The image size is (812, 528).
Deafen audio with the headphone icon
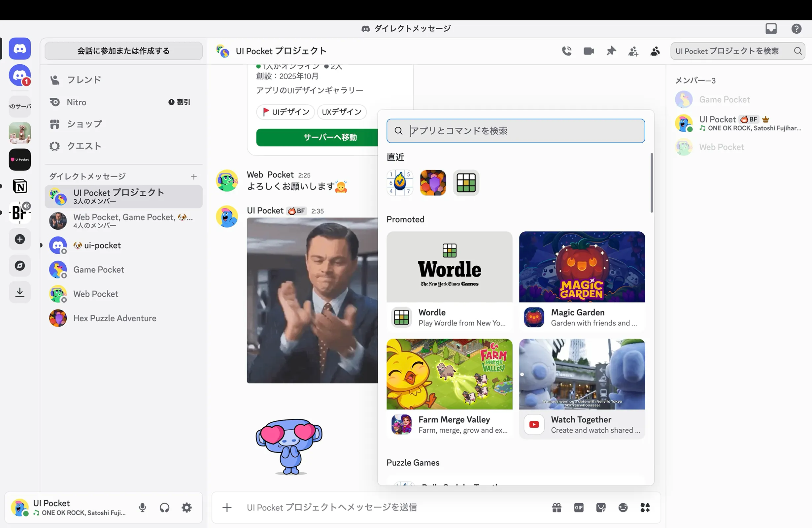pyautogui.click(x=164, y=508)
